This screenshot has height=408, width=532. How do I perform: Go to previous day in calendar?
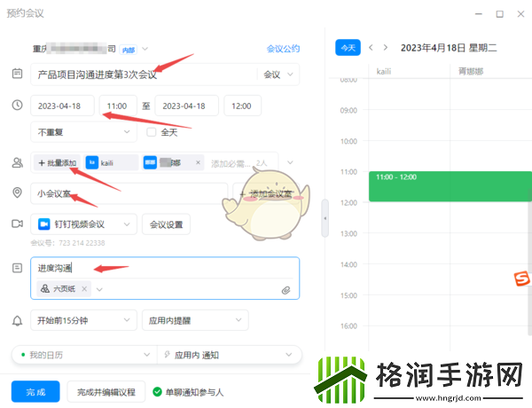[x=371, y=48]
